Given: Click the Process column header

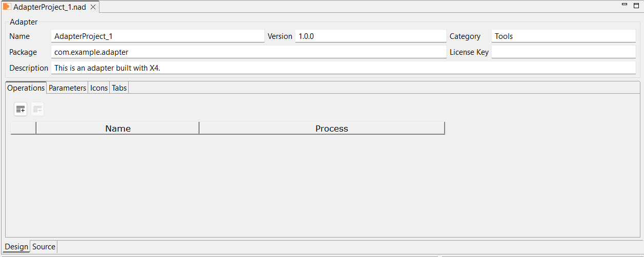Looking at the screenshot, I should pyautogui.click(x=331, y=128).
